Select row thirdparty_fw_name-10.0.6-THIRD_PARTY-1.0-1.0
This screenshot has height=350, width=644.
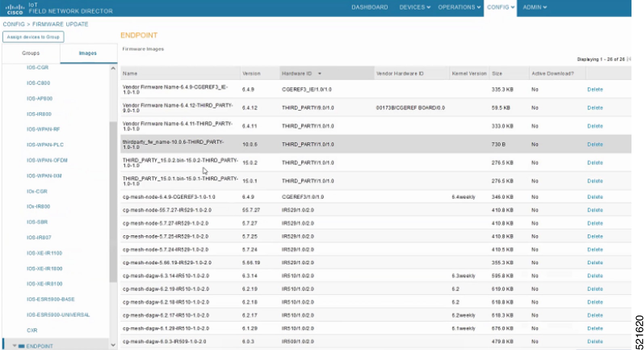point(376,144)
